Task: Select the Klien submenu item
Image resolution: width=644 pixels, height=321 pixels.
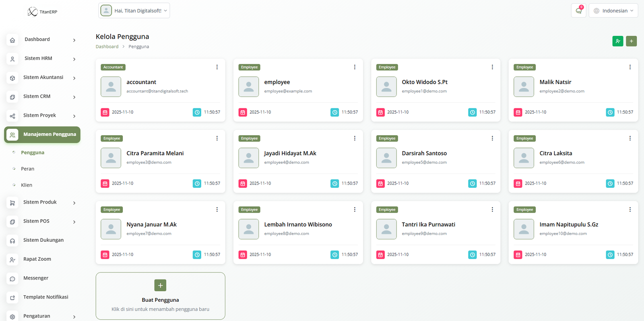Action: coord(27,185)
